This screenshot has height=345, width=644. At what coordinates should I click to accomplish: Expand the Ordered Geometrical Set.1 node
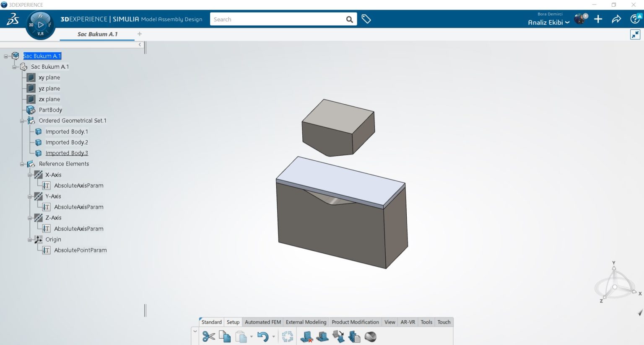click(22, 121)
